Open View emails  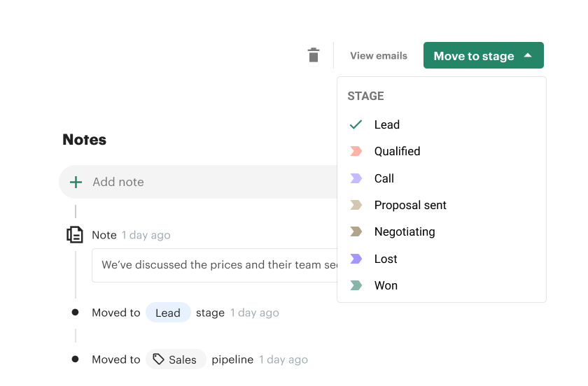(379, 56)
